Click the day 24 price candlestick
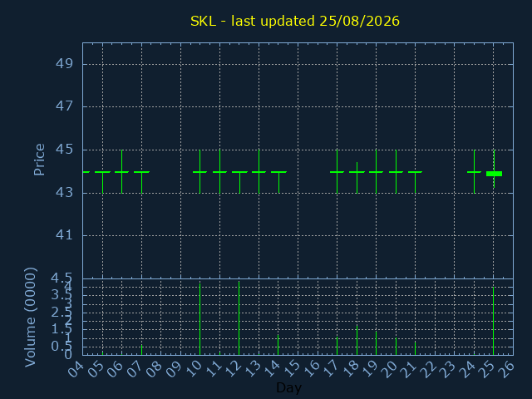This screenshot has width=532, height=399. tap(475, 172)
